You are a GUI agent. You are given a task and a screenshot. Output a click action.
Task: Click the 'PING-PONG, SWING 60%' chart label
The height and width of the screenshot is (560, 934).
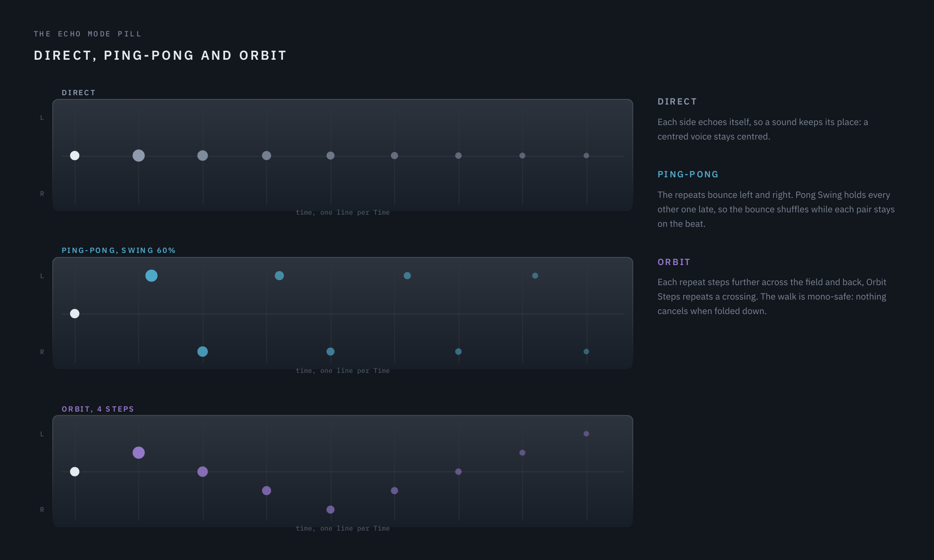pos(119,251)
